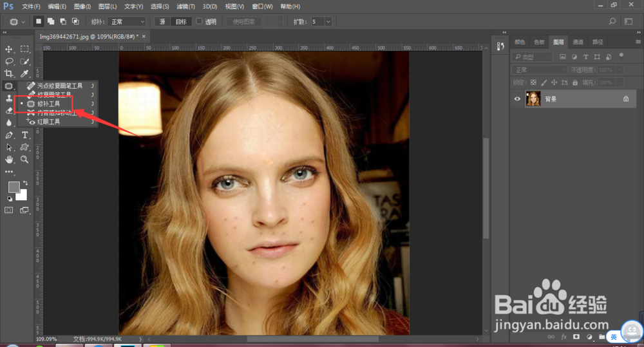Open the 图像(I) menu
This screenshot has width=644, height=347.
tap(82, 6)
